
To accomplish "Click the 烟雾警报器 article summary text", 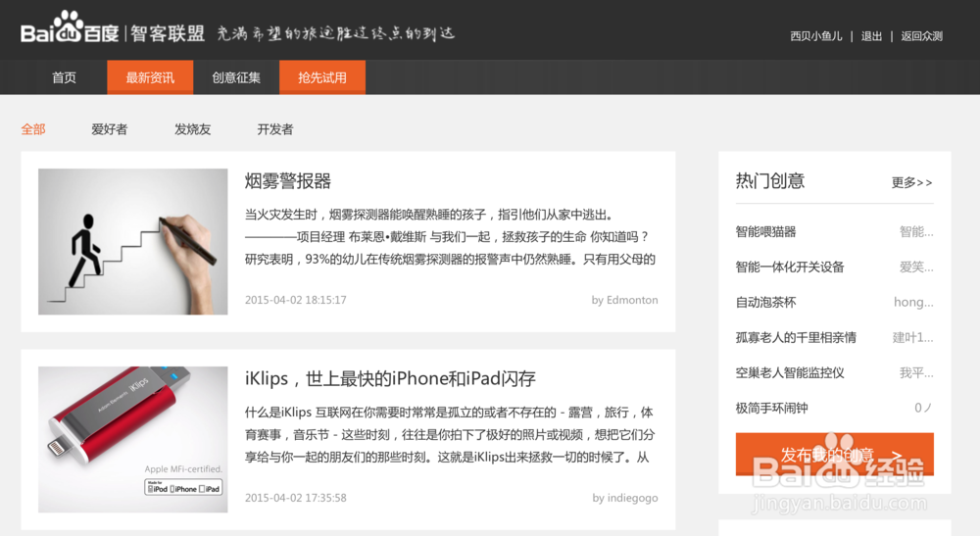I will (450, 237).
